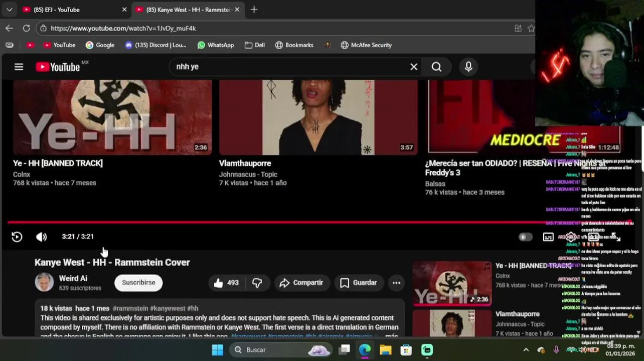Screen dimensions: 644x361
Task: Go back to previous page
Action: (9, 28)
